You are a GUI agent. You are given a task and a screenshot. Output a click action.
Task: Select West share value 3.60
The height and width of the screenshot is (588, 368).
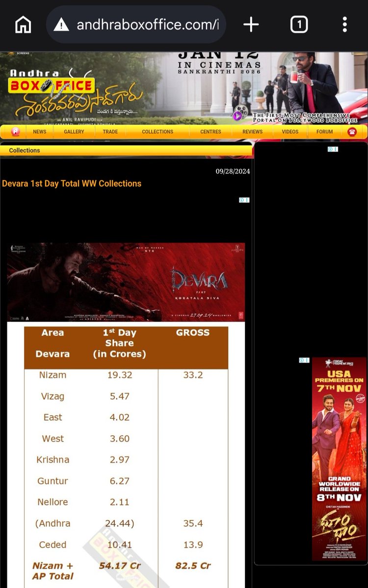coord(120,439)
